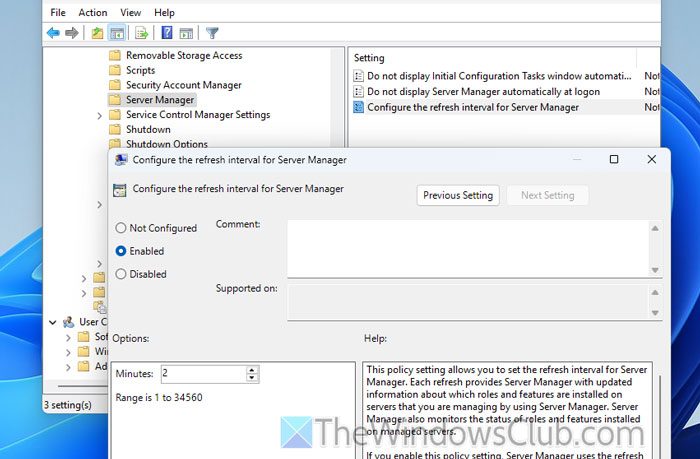This screenshot has height=459, width=700.
Task: Expand the Wi… folder under User Configuration
Action: 68,352
